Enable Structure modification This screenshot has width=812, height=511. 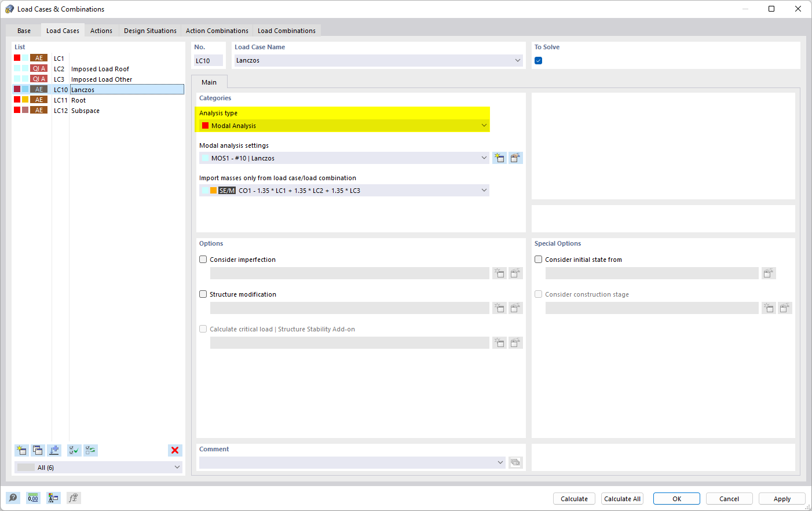tap(203, 294)
